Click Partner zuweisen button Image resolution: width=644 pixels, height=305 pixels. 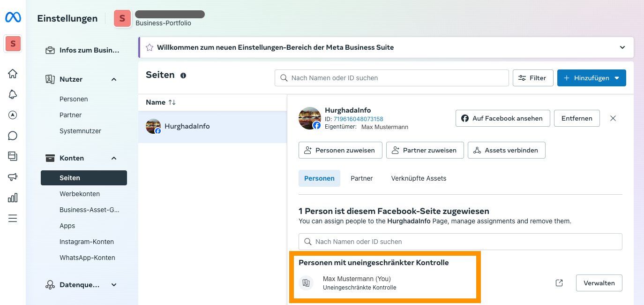(425, 150)
